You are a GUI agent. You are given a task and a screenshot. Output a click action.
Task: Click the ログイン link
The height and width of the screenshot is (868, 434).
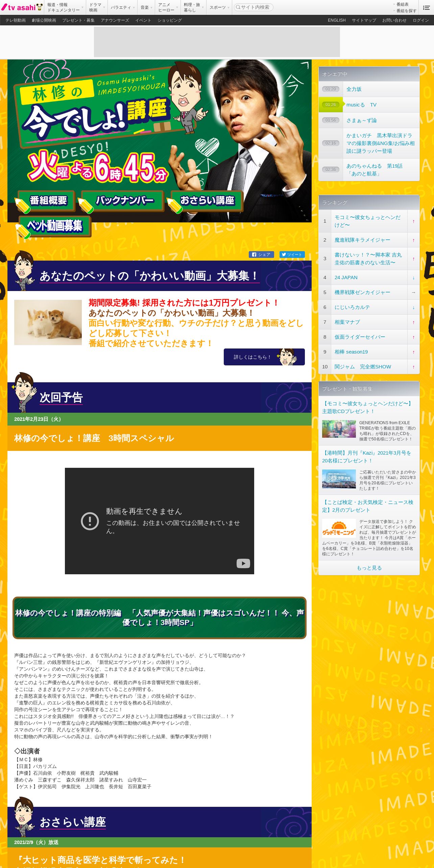click(x=421, y=20)
